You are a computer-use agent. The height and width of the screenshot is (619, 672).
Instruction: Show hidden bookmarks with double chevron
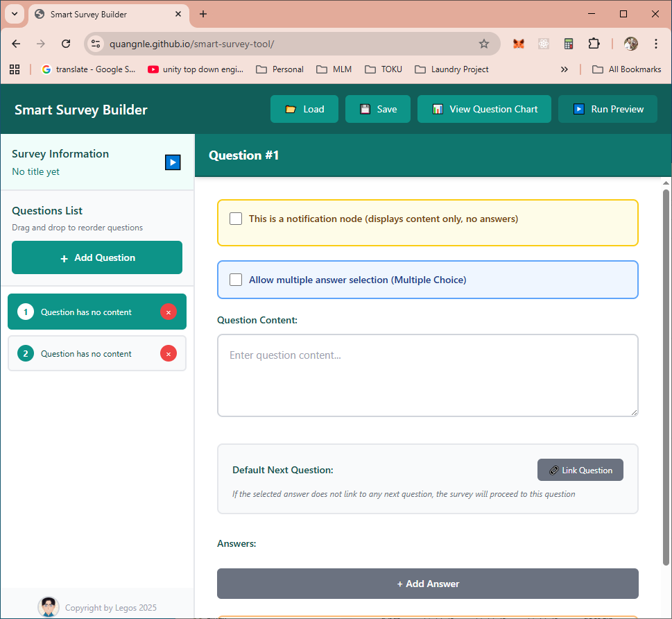tap(564, 69)
